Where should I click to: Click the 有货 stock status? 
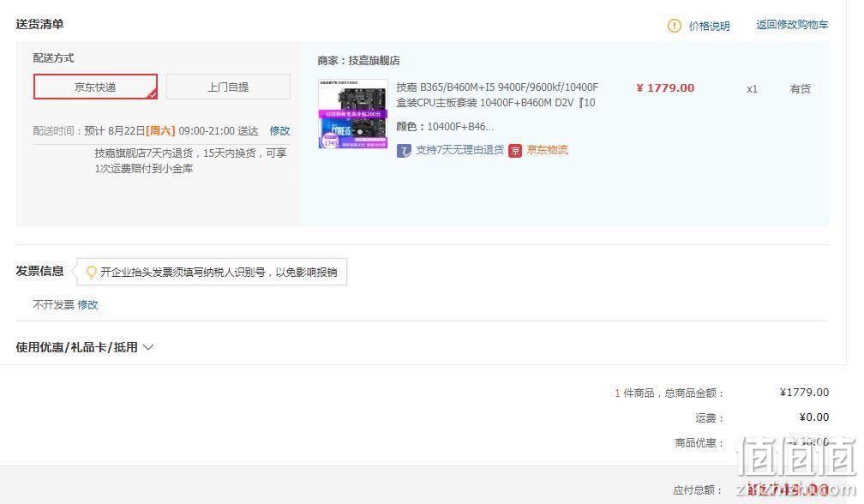(800, 88)
